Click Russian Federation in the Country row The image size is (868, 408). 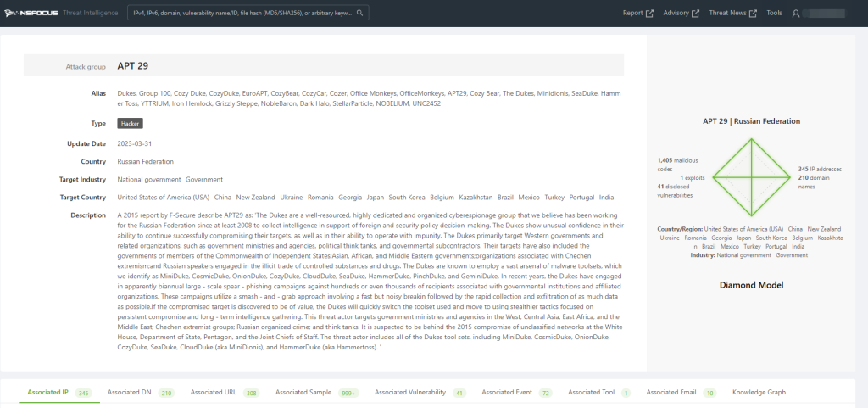tap(145, 162)
